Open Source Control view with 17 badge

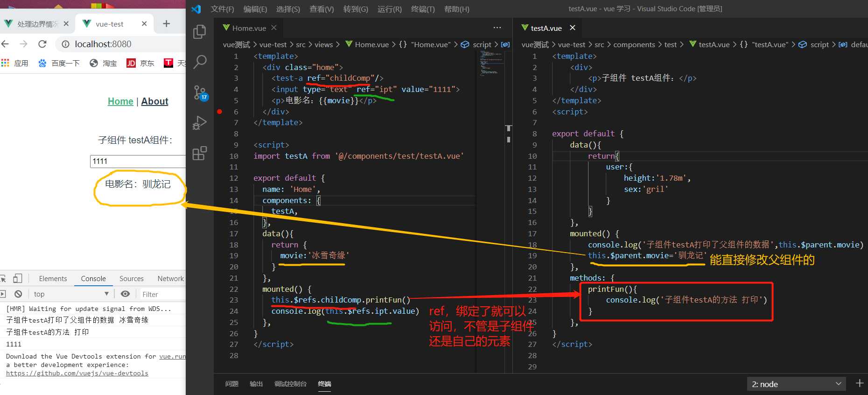point(201,93)
